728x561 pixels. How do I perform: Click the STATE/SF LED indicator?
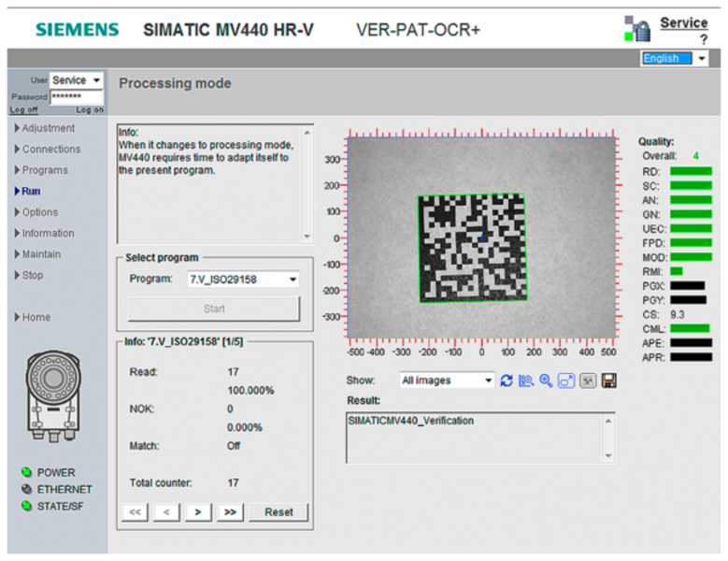coord(27,506)
